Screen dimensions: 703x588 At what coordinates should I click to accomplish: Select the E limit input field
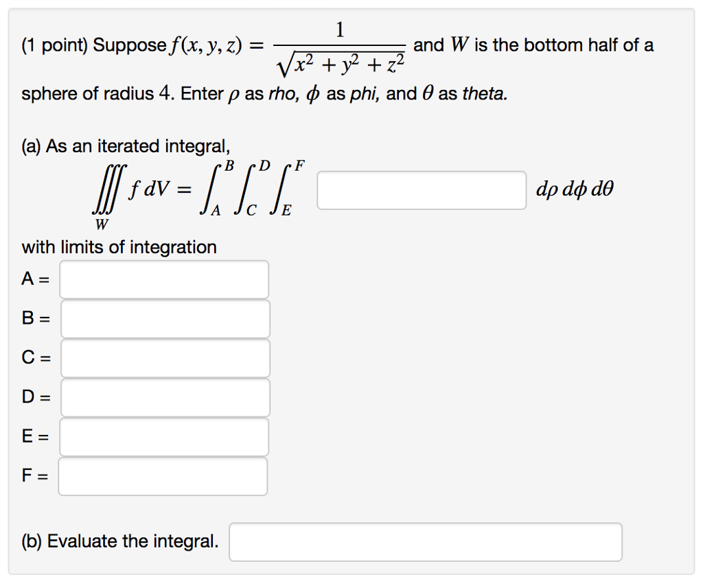(x=163, y=436)
